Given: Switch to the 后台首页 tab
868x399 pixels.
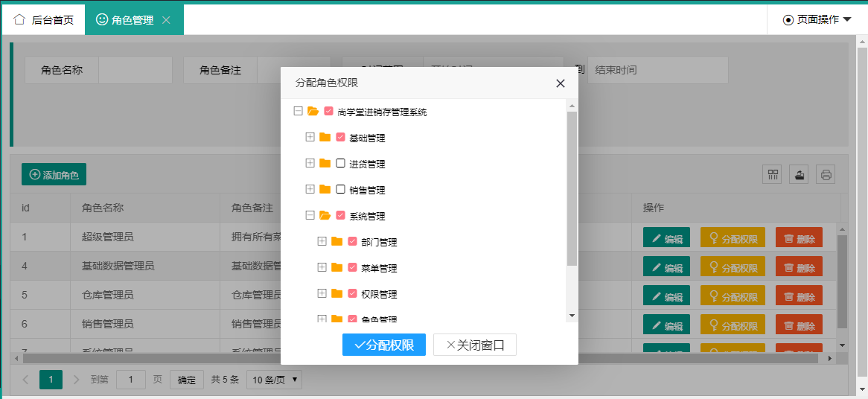Looking at the screenshot, I should click(43, 20).
